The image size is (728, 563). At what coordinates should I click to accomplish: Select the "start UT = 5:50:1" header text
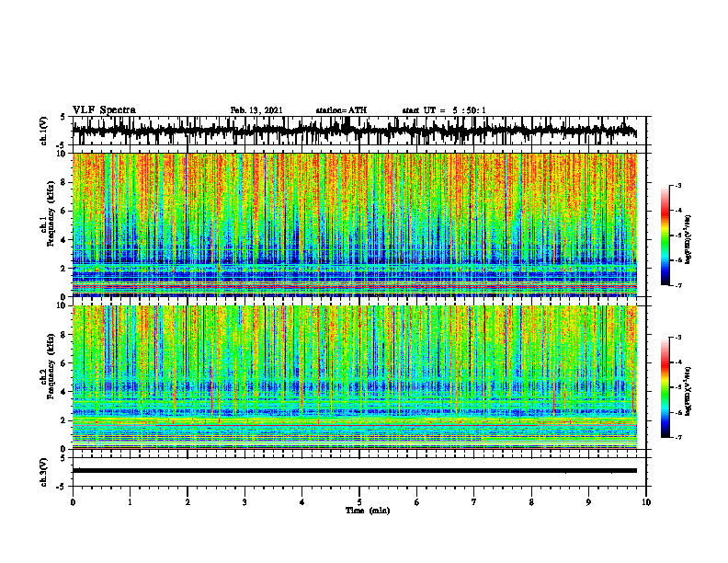[x=444, y=110]
